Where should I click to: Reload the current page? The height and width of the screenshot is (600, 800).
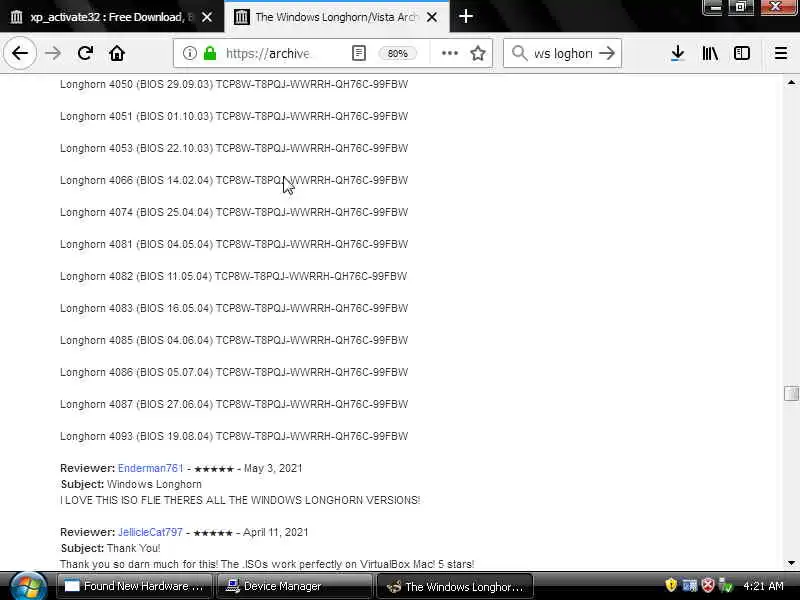(85, 53)
